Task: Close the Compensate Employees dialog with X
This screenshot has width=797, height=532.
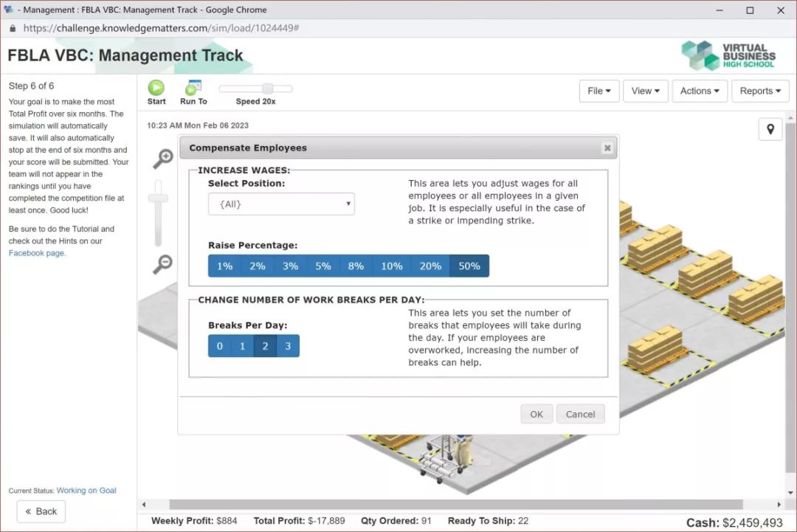Action: (x=607, y=148)
